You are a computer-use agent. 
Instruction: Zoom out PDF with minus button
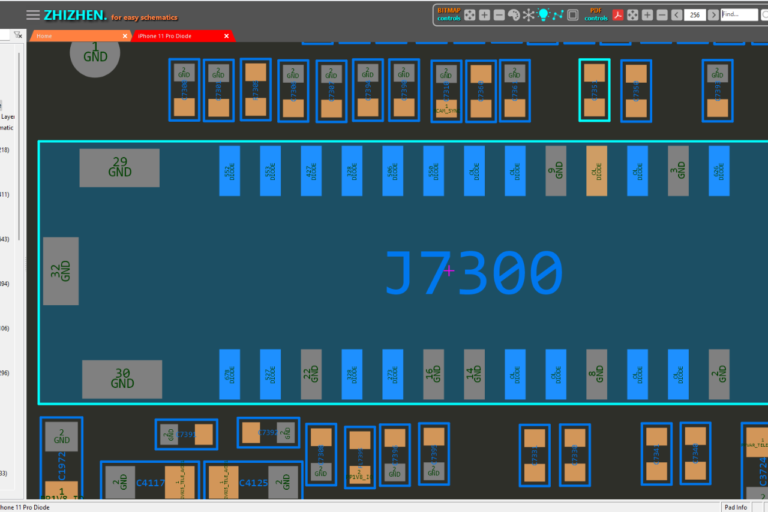coord(662,15)
